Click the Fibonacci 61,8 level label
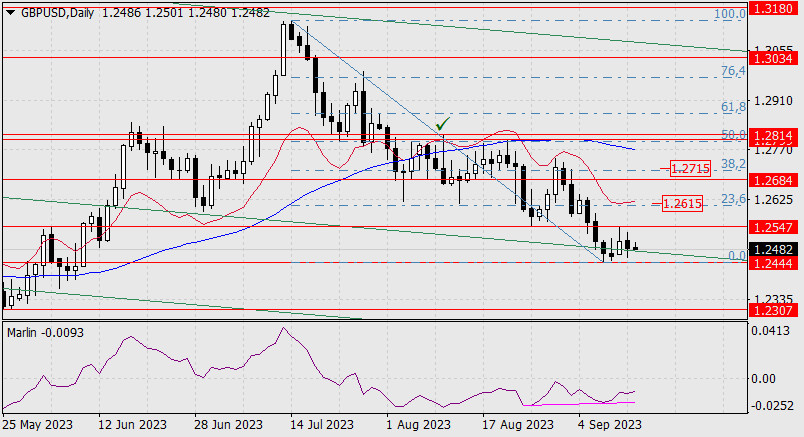 (733, 107)
